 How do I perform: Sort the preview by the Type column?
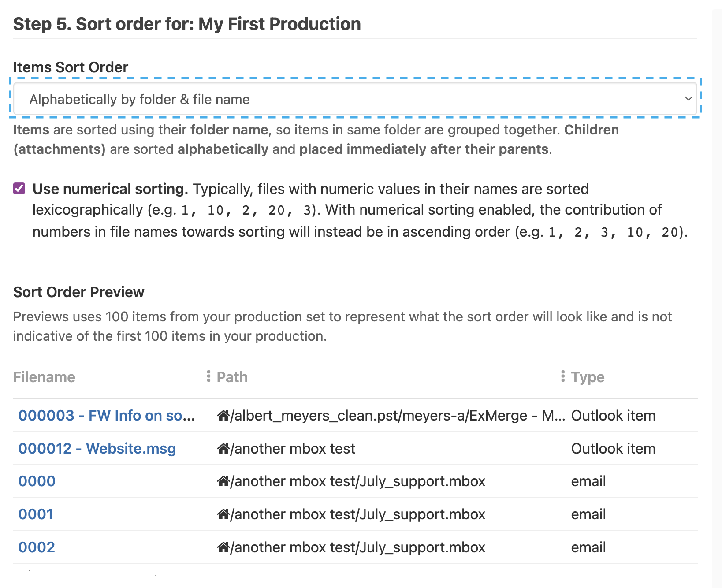coord(588,377)
